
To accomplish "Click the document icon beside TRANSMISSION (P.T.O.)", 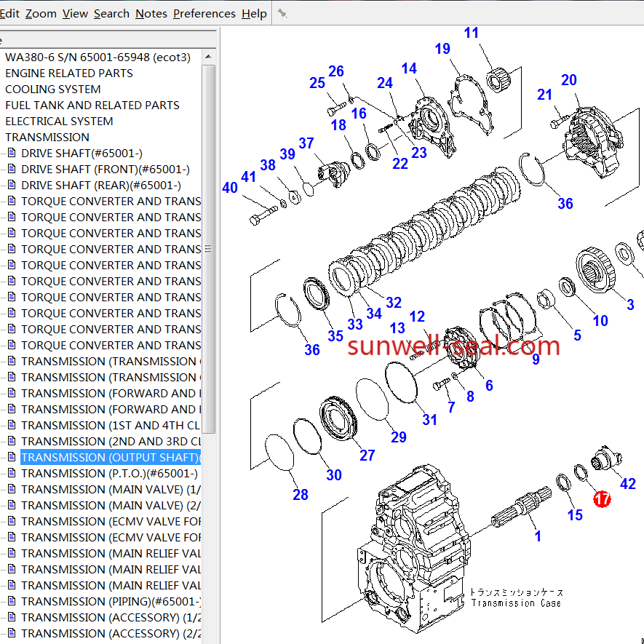I will (11, 474).
